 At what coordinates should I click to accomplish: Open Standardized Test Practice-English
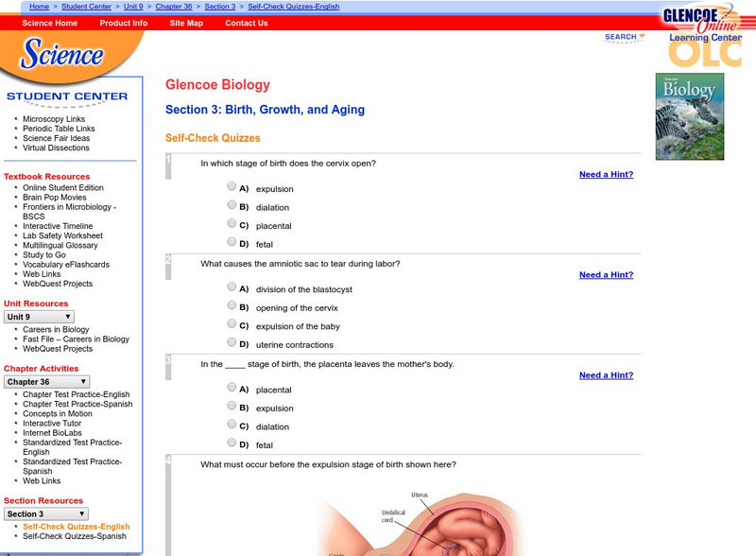pos(73,447)
